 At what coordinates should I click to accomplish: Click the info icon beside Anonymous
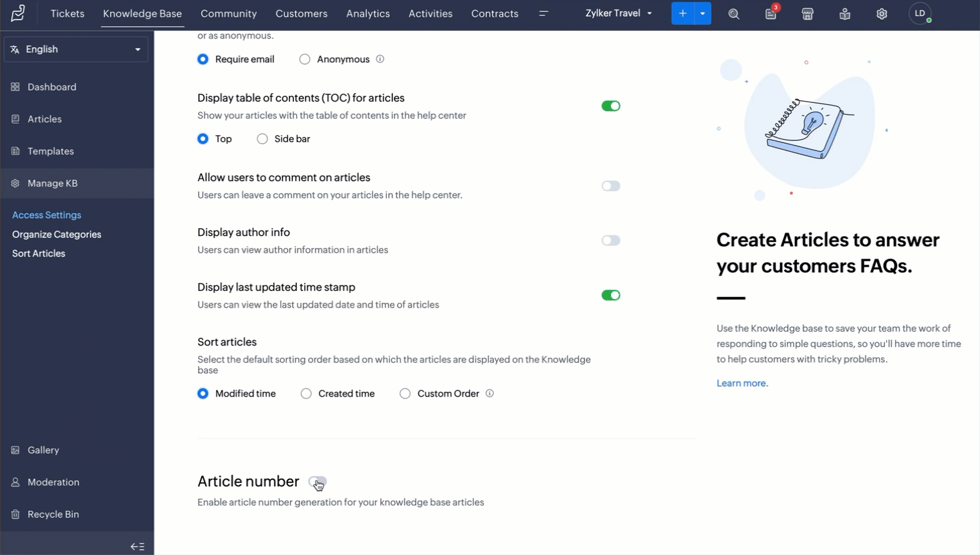pyautogui.click(x=380, y=59)
